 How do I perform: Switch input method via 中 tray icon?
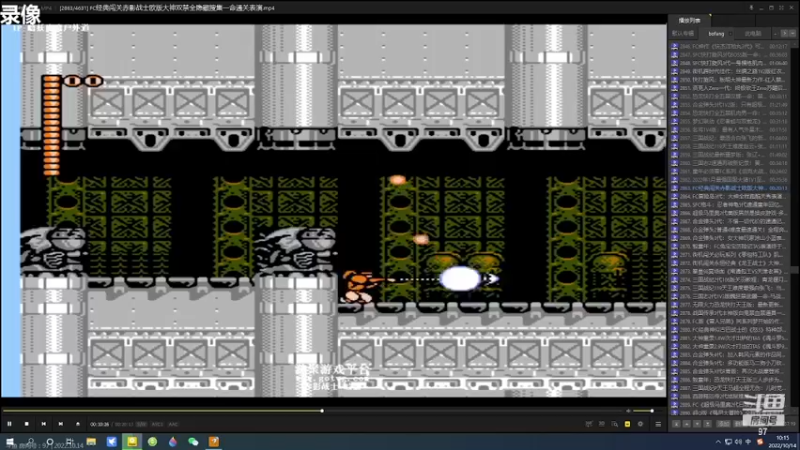[748, 442]
